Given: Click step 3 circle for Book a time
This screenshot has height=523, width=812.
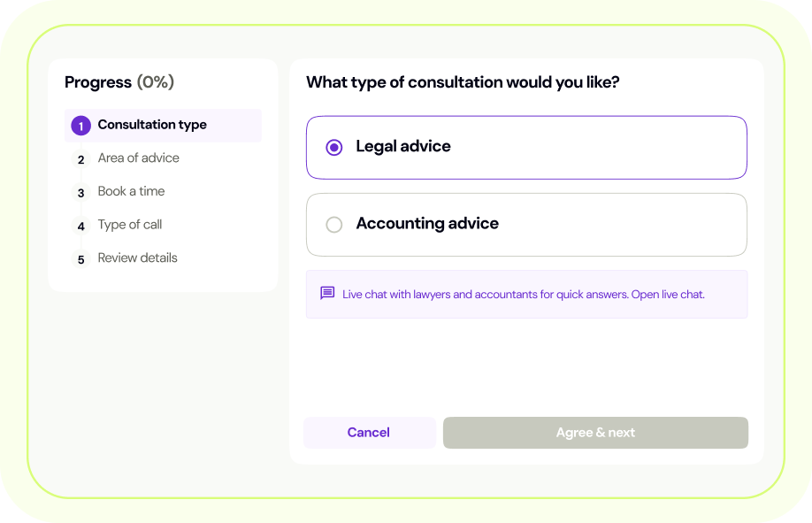Looking at the screenshot, I should coord(80,193).
